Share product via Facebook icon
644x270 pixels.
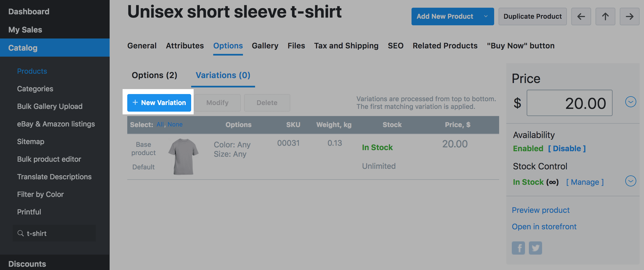click(x=518, y=248)
